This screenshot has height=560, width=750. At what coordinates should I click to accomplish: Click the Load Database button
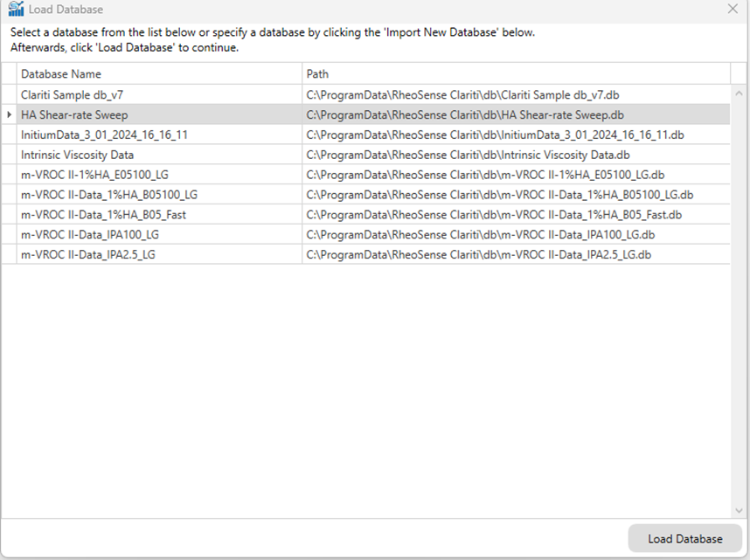tap(685, 538)
